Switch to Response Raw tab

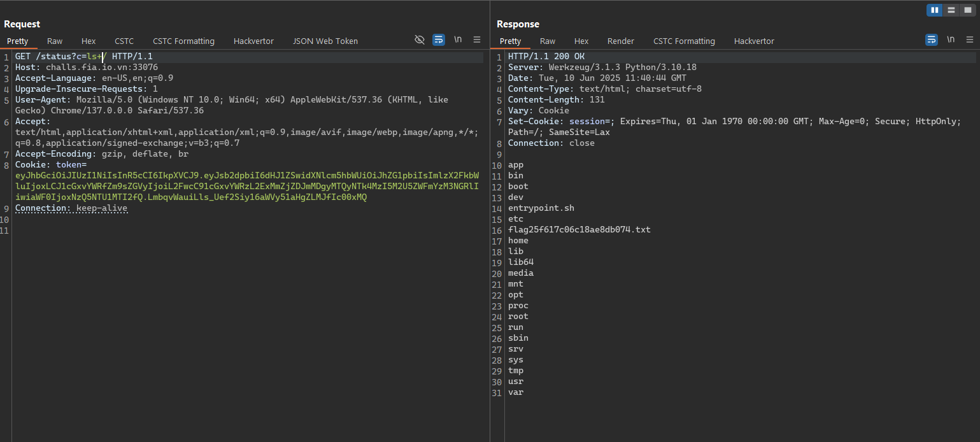click(548, 41)
